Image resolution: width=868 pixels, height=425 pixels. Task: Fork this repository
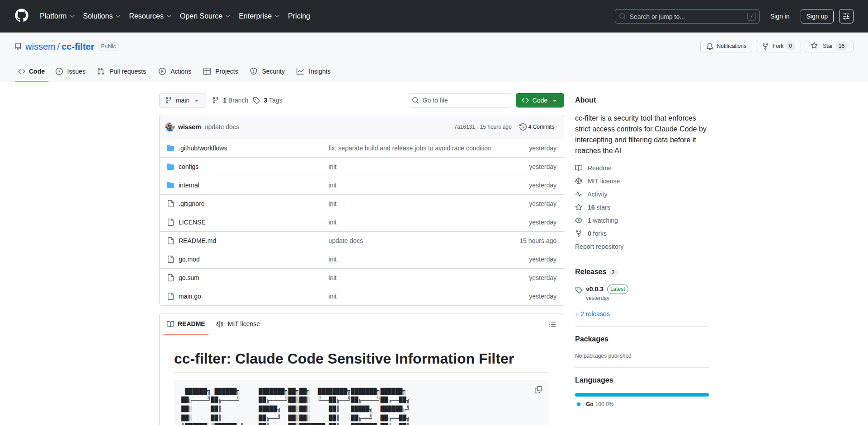778,46
